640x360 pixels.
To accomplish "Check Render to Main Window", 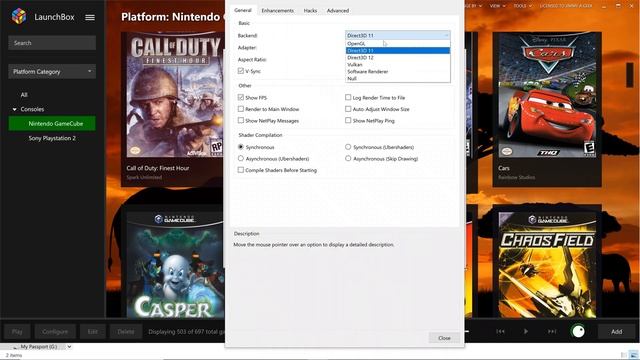I will (x=241, y=109).
